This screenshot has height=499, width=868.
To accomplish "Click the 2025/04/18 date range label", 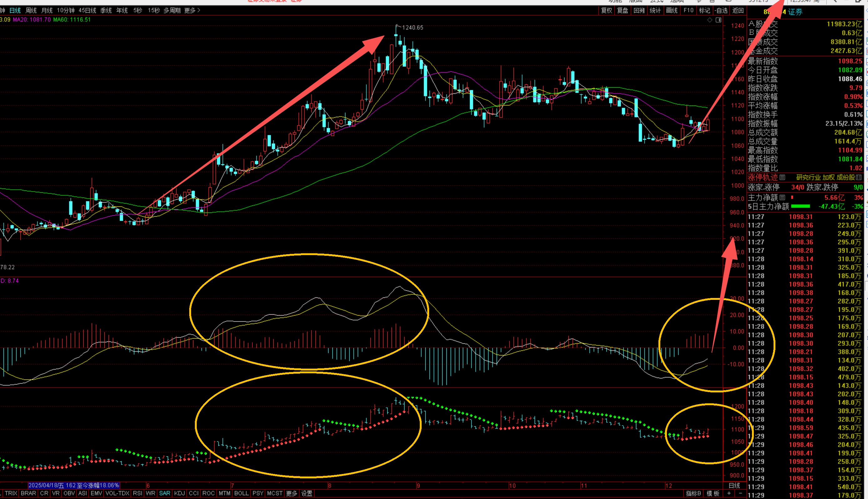I will pos(74,485).
